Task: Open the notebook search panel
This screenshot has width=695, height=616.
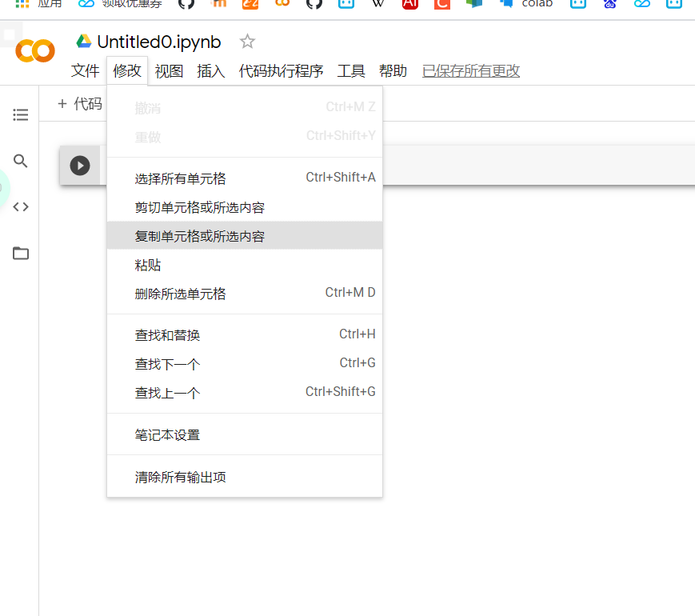Action: 20,160
